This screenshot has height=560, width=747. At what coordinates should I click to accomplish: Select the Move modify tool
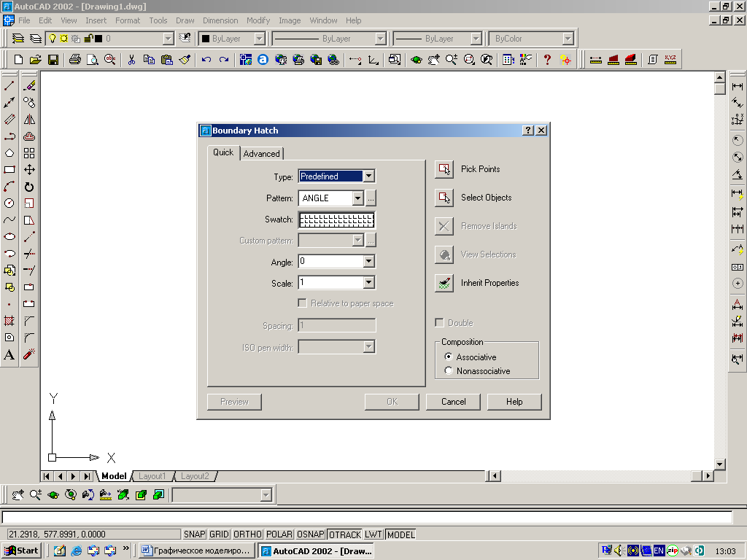point(29,169)
